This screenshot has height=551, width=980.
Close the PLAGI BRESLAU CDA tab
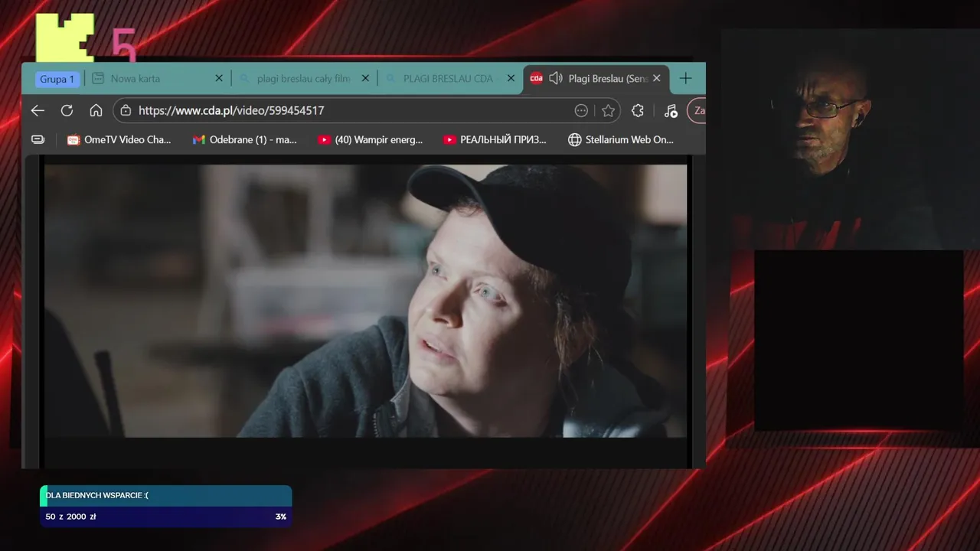(x=511, y=78)
